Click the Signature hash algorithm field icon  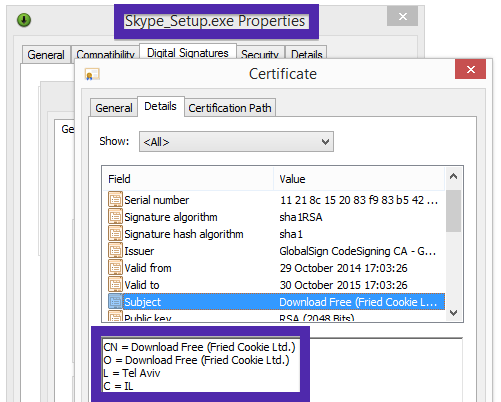[115, 234]
